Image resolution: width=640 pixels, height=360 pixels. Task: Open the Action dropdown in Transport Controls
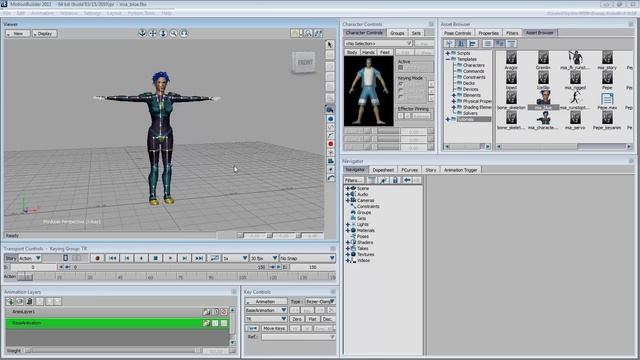(x=30, y=258)
